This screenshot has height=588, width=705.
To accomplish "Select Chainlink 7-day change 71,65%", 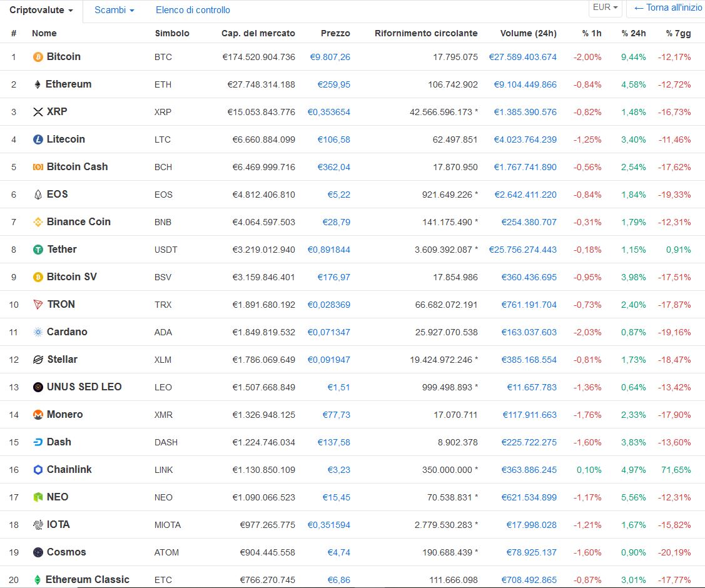I will click(x=676, y=470).
